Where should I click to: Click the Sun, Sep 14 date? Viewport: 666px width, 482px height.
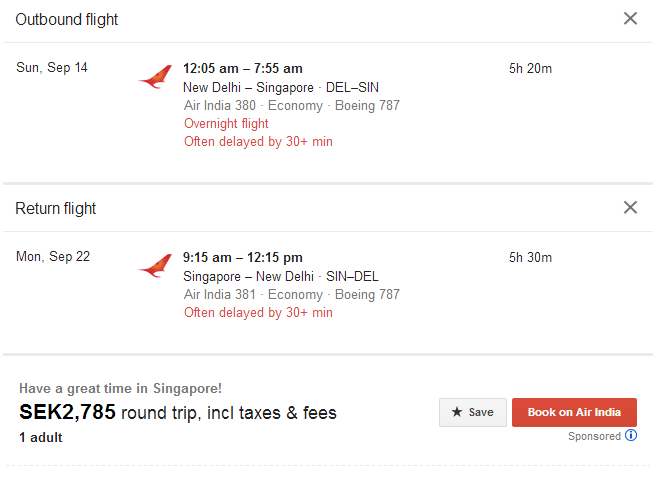[52, 68]
